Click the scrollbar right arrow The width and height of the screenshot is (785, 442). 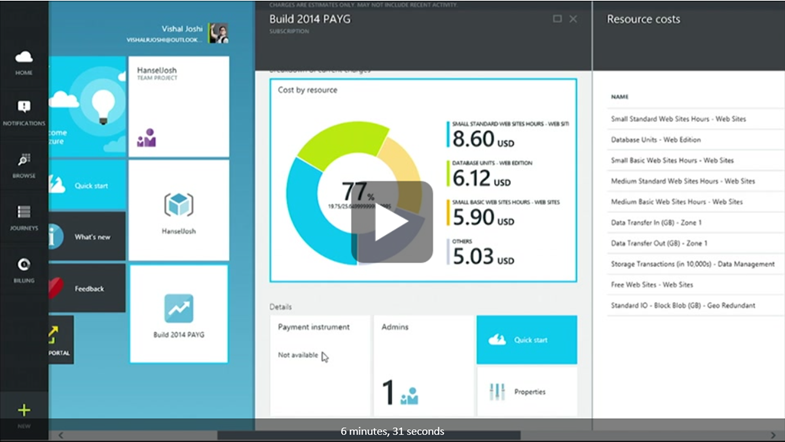[773, 435]
